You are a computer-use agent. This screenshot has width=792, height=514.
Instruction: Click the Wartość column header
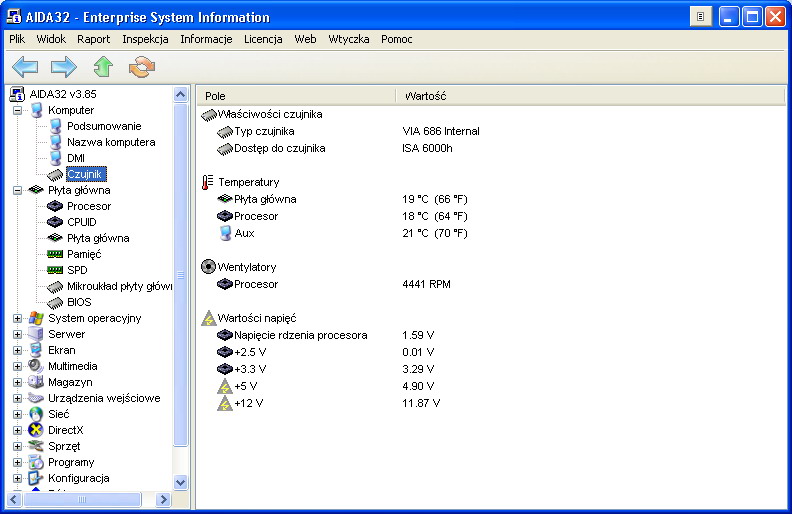pos(590,96)
